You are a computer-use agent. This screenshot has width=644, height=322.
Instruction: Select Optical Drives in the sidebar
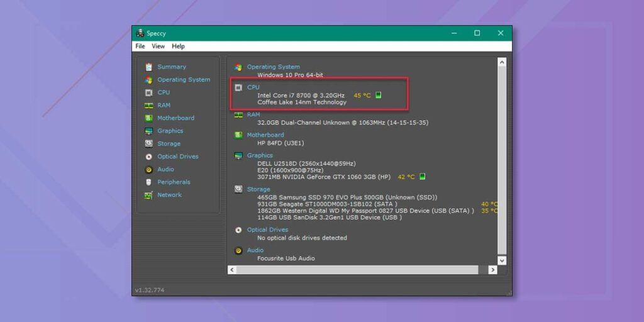click(178, 157)
